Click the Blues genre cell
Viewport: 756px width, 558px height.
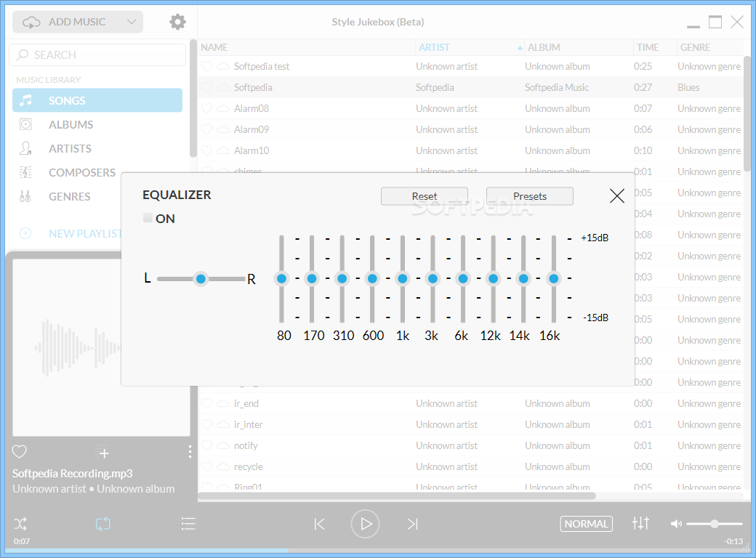[x=688, y=87]
